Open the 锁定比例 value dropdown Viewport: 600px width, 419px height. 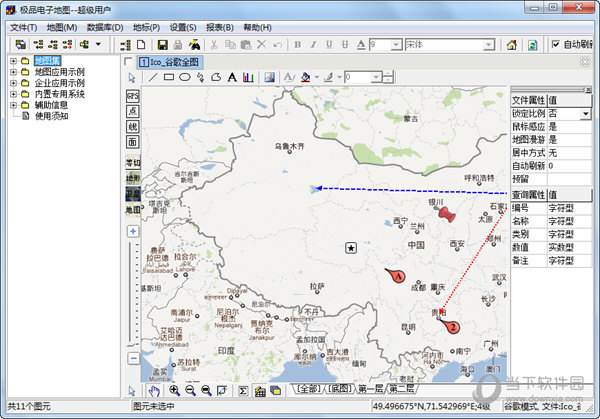585,114
